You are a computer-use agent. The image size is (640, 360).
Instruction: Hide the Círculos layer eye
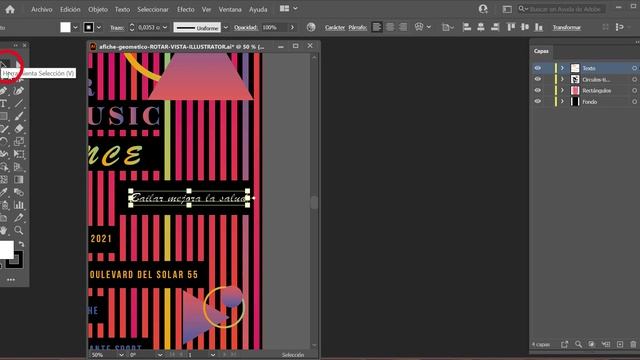[538, 79]
